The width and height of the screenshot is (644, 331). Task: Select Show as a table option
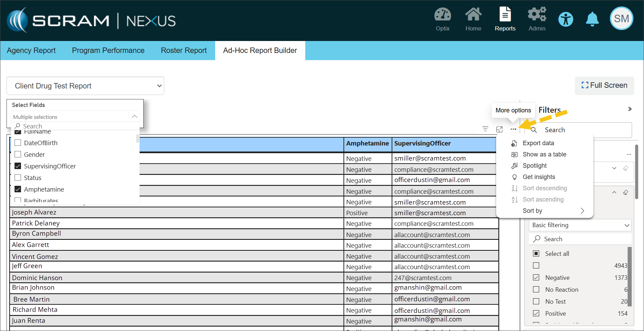[x=544, y=154]
